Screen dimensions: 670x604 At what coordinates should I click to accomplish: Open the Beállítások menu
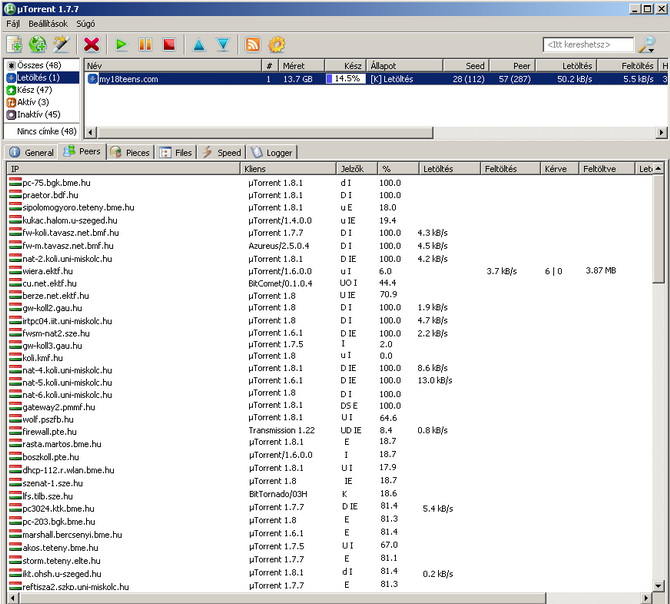click(48, 24)
